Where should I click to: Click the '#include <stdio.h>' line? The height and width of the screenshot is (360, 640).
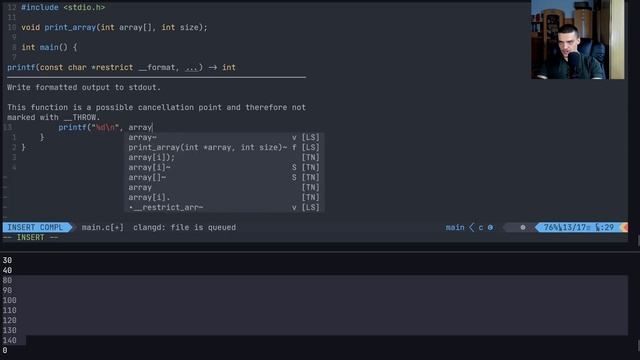click(63, 7)
